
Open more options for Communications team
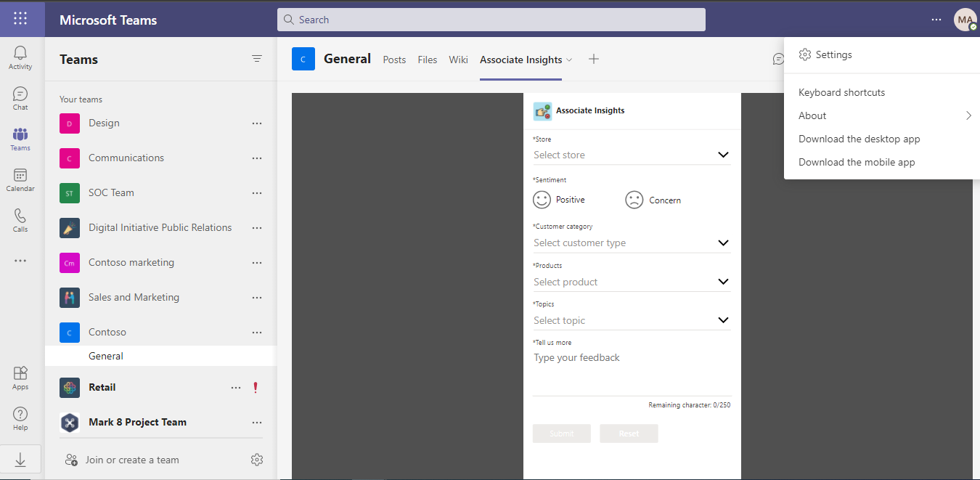point(257,158)
